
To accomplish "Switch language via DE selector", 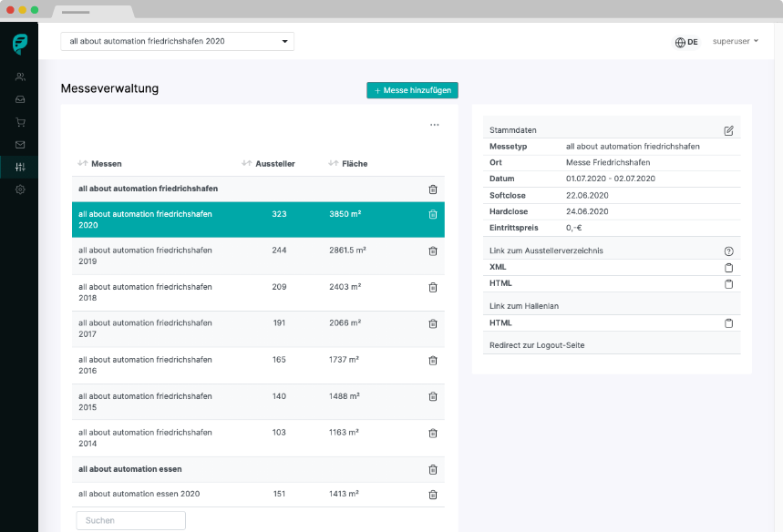I will (x=686, y=43).
